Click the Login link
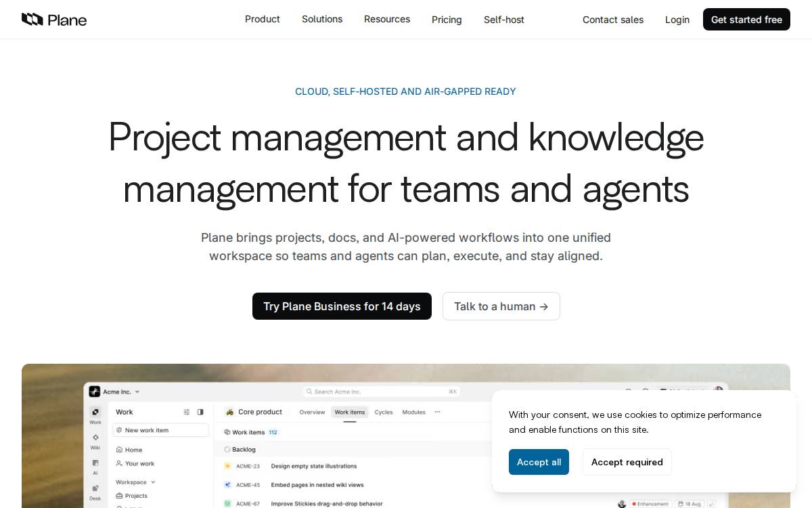812x508 pixels. point(677,20)
